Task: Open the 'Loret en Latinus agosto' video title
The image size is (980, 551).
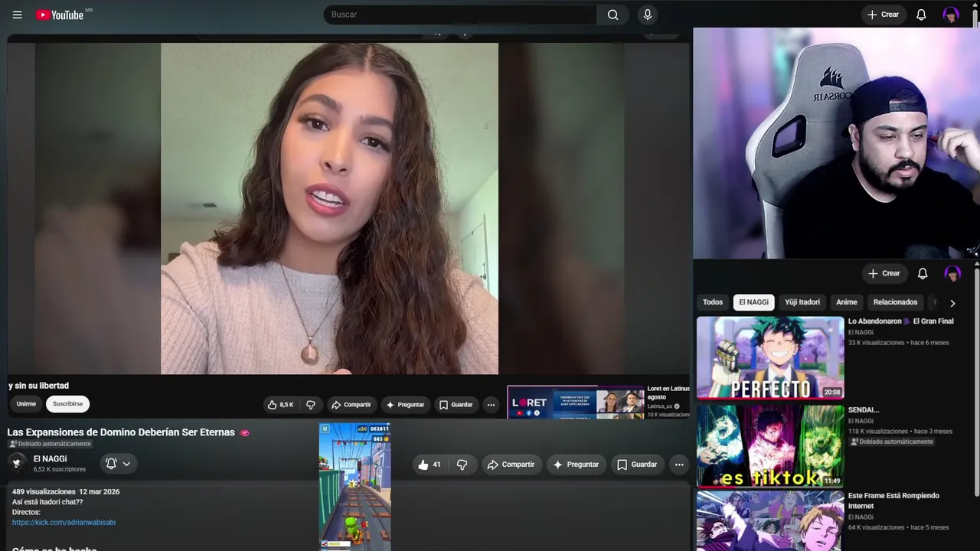Action: (668, 393)
